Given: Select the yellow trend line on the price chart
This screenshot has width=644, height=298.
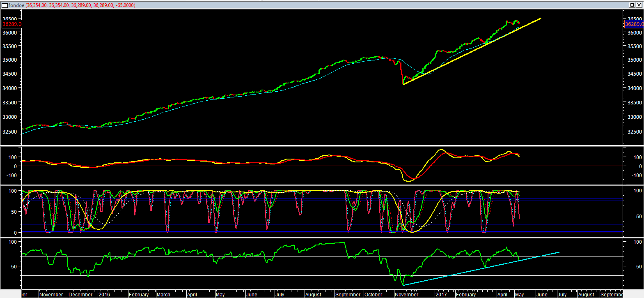Looking at the screenshot, I should 472,51.
